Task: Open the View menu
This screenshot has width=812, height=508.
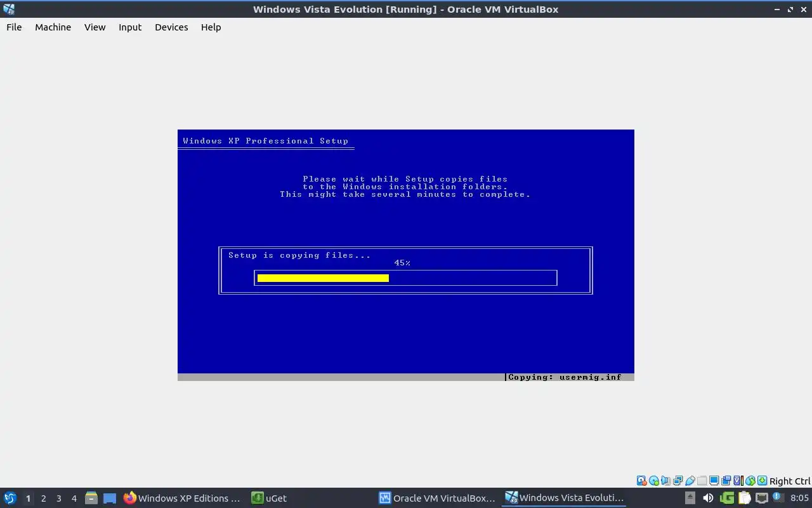Action: pos(95,27)
